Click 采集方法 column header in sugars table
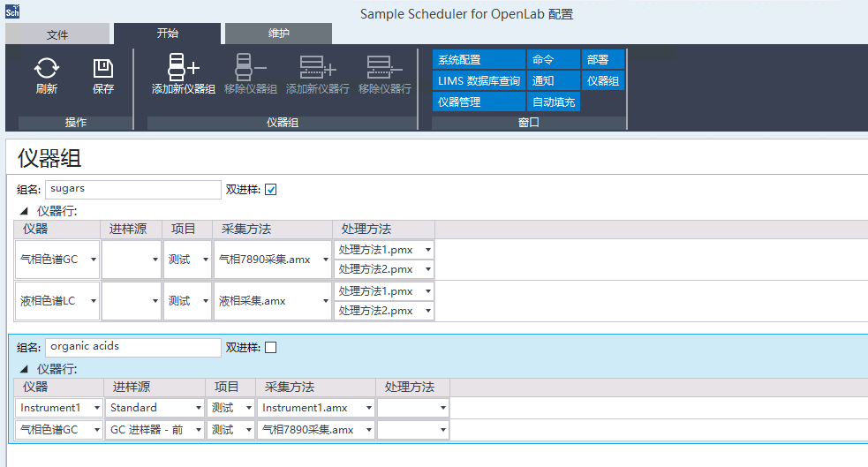The image size is (868, 467). coord(272,229)
